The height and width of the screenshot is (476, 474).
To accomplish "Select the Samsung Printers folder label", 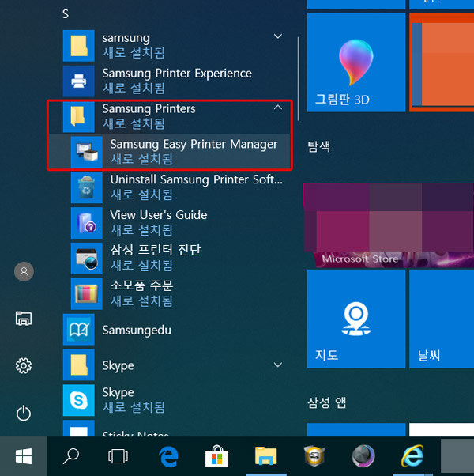I will coord(149,108).
